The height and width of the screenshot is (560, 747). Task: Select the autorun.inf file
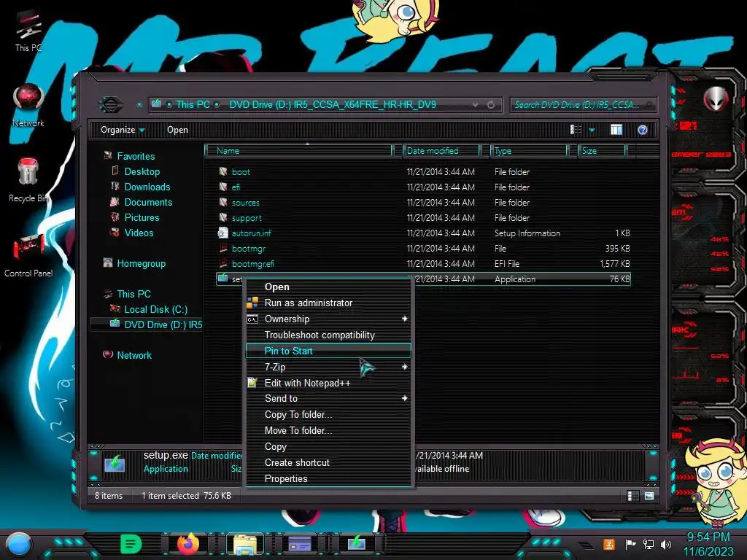click(251, 233)
